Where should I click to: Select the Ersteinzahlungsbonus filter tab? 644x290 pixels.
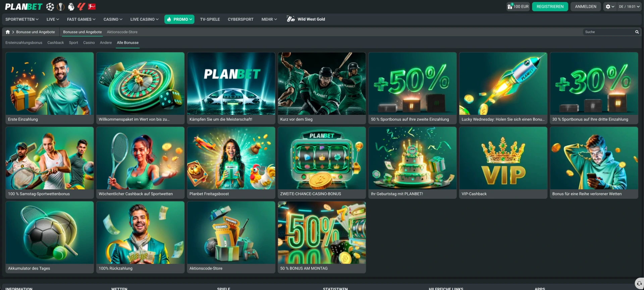[24, 43]
